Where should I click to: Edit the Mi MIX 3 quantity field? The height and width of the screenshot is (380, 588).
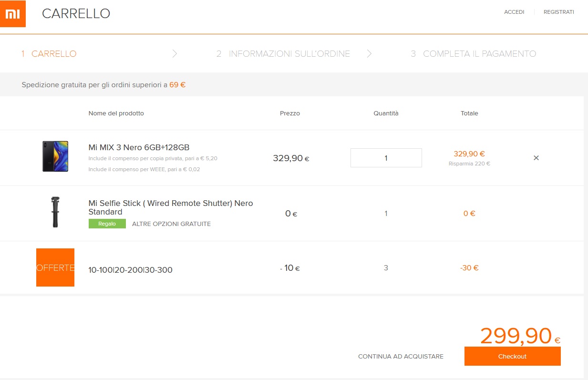coord(386,158)
